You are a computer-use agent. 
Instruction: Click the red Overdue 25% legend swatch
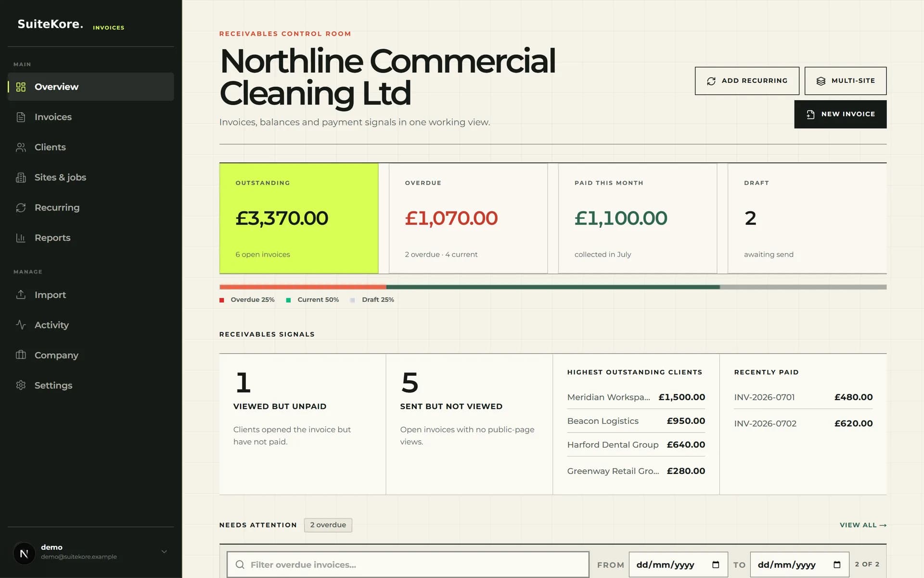click(222, 300)
